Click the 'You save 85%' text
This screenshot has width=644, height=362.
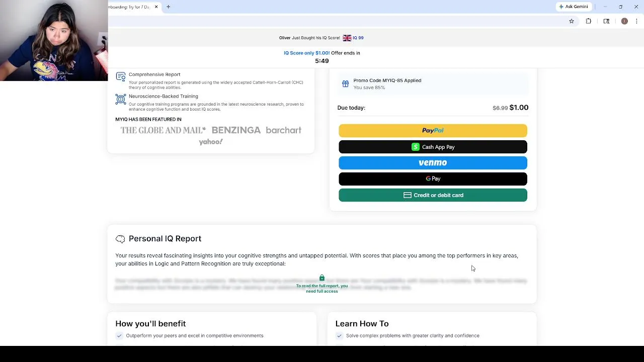coord(369,87)
